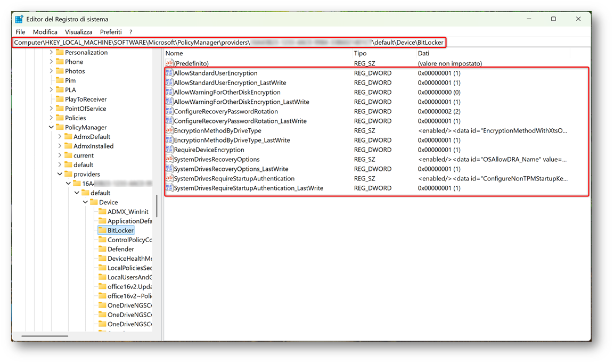Screen dimensions: 614x364
Task: Select the AllowStandardUserEncryption DWORD value icon
Action: [169, 73]
